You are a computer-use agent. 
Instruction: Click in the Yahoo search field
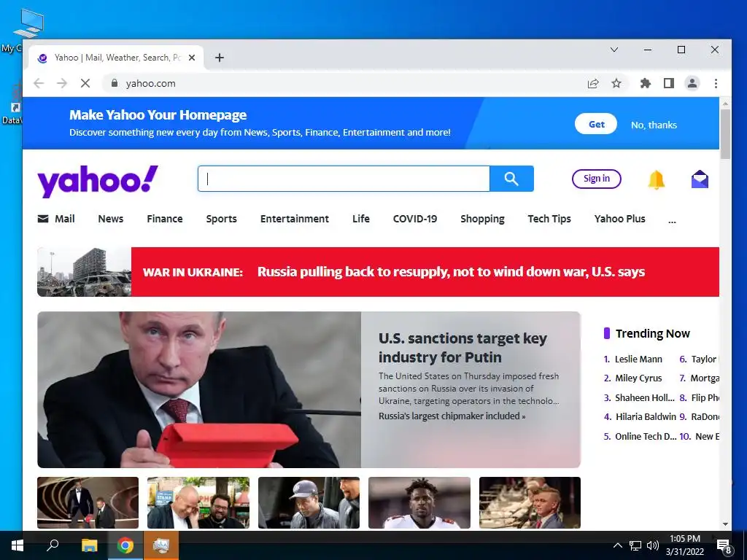pos(344,179)
